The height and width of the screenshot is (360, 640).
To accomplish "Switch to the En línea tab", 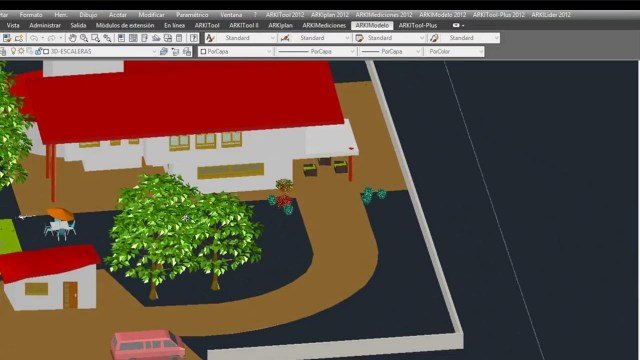I will (x=174, y=25).
